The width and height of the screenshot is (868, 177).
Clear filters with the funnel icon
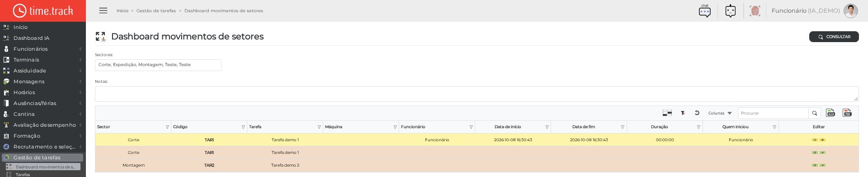point(683,113)
